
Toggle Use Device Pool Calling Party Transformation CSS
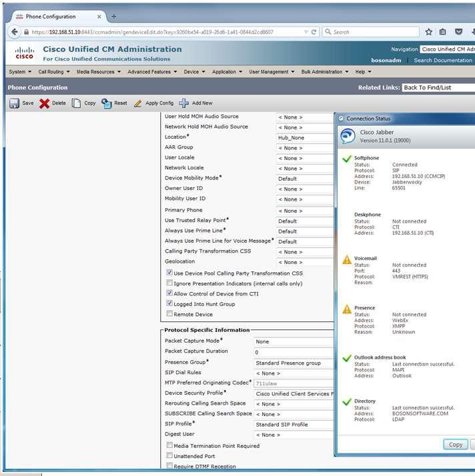pyautogui.click(x=169, y=273)
